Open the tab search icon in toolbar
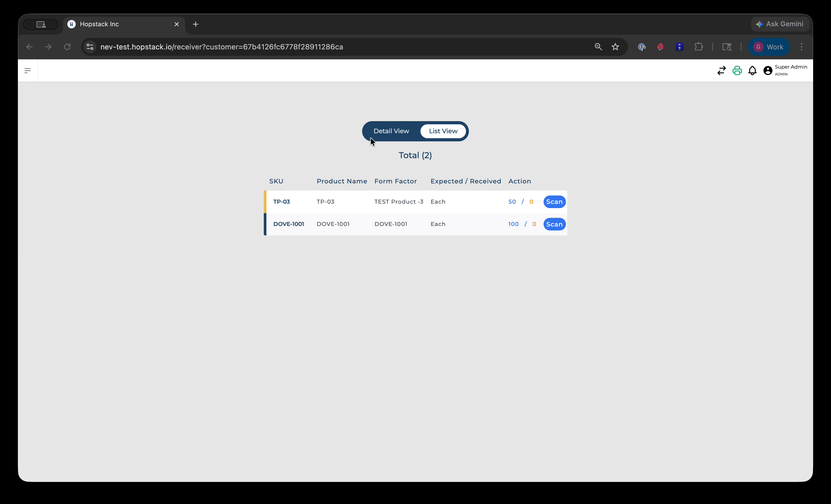Screen dimensions: 831x504 [727, 47]
